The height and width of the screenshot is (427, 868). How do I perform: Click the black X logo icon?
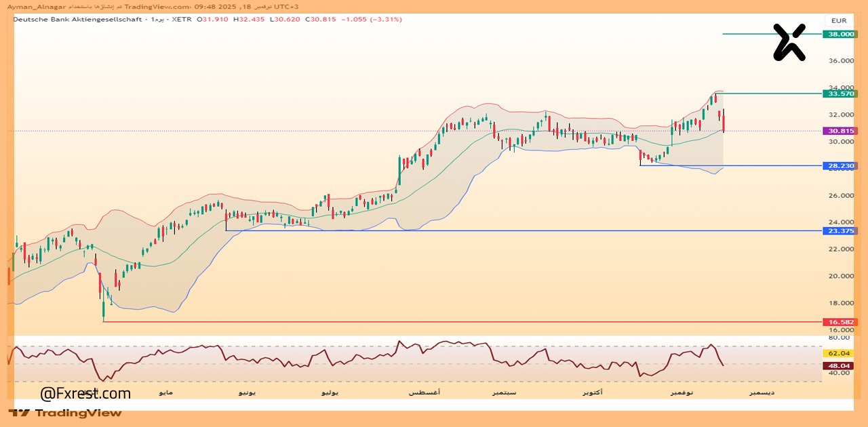(x=789, y=42)
